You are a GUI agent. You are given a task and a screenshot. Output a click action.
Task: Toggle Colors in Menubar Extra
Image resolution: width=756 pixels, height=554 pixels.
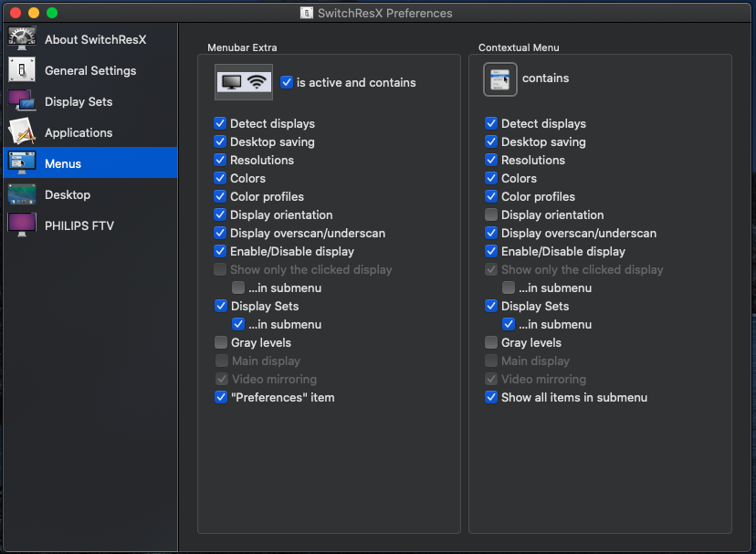click(220, 178)
